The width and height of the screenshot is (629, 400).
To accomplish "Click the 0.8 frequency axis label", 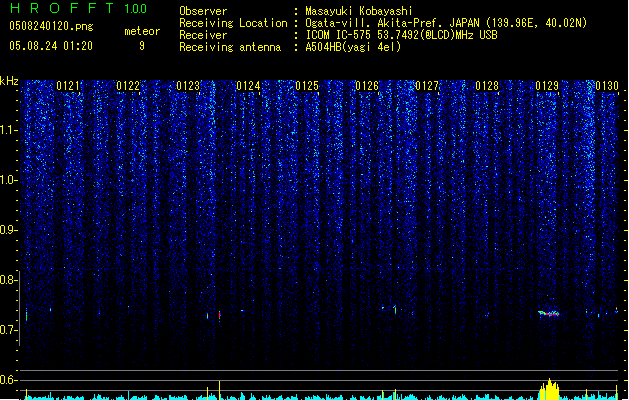I will [9, 280].
